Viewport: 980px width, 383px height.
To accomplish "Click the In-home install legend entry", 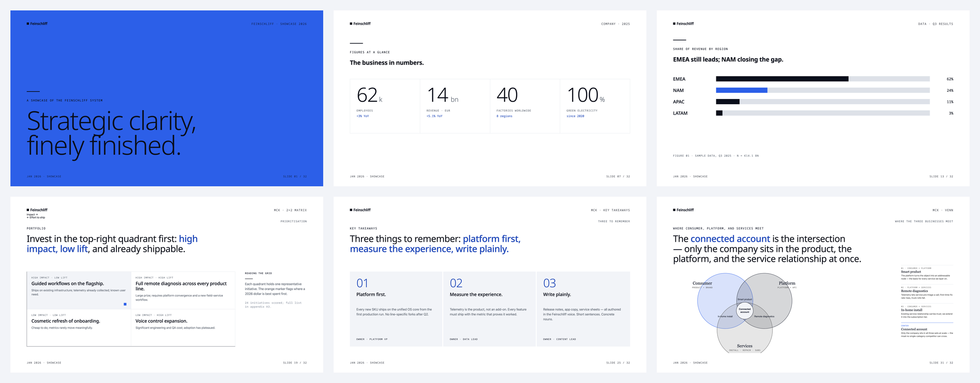I will [927, 312].
